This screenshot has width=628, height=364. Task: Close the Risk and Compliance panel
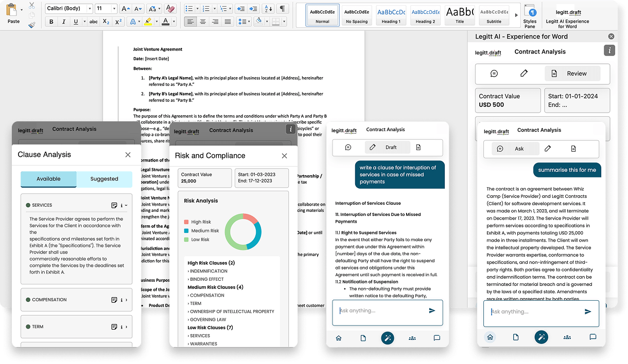click(x=284, y=156)
